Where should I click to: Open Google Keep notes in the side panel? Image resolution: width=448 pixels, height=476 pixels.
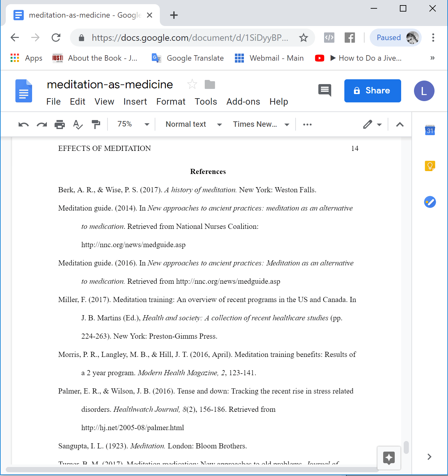[430, 166]
